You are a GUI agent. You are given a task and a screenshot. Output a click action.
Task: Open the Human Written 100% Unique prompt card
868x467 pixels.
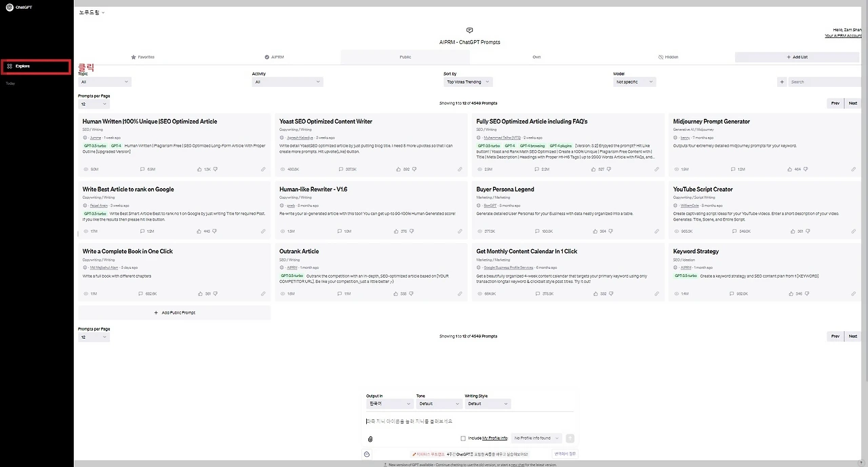click(x=174, y=145)
